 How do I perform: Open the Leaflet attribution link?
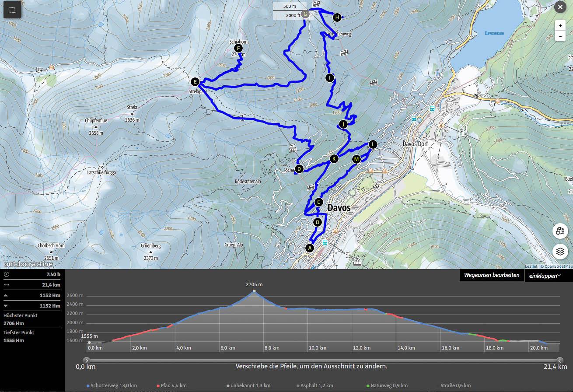tap(531, 266)
